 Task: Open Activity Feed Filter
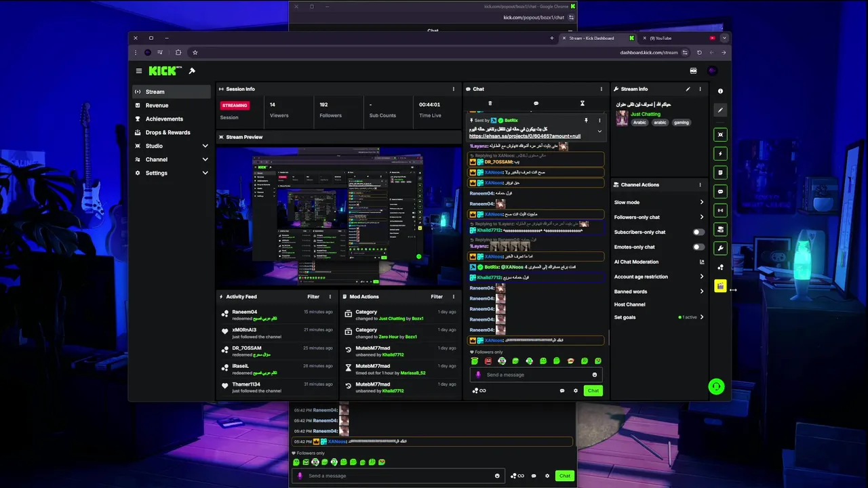313,296
